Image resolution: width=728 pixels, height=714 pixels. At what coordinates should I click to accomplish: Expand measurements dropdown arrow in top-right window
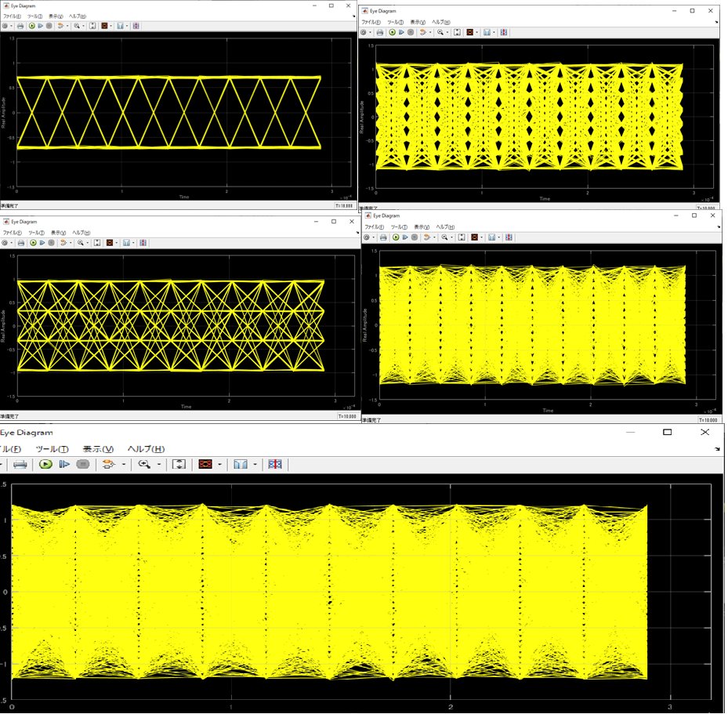tap(494, 32)
